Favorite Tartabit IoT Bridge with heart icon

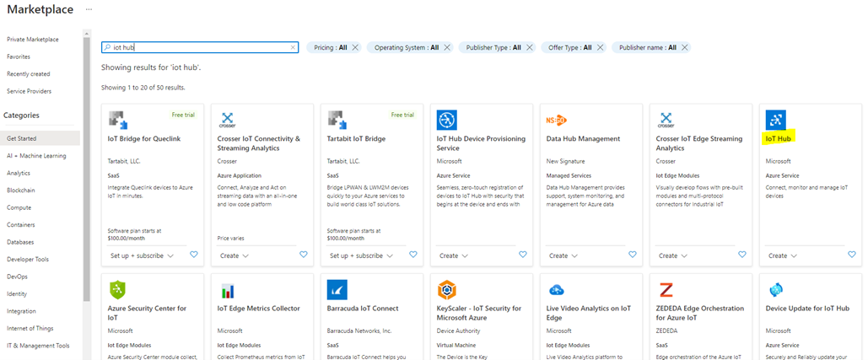(x=413, y=255)
